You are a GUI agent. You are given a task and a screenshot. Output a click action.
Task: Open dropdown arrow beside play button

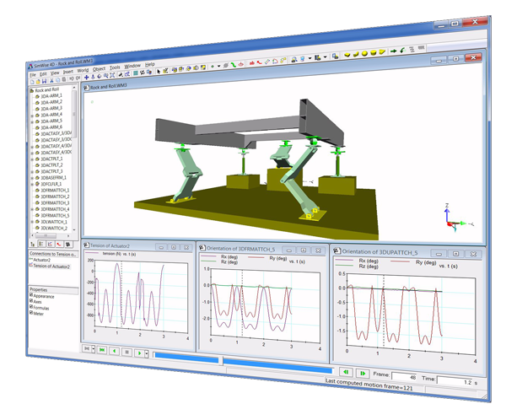click(147, 354)
